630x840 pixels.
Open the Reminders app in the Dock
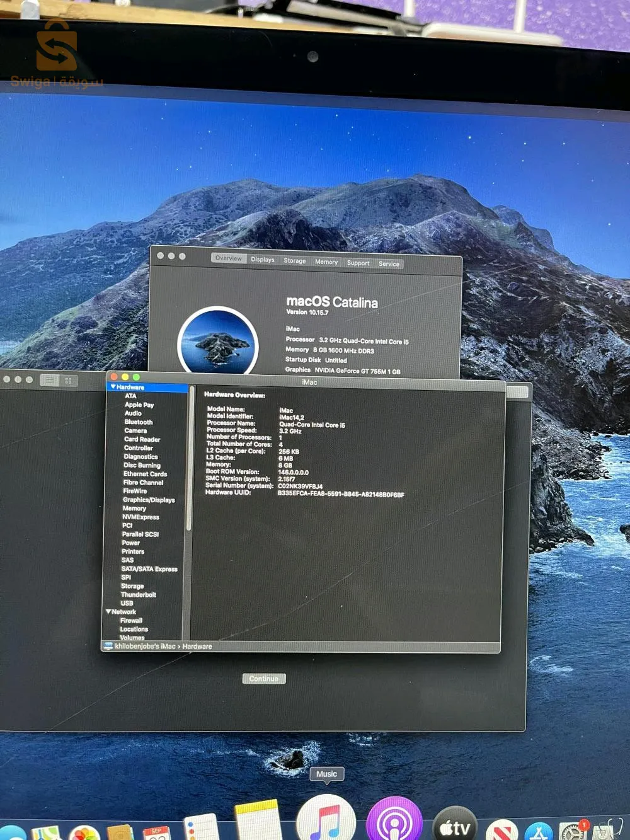click(202, 828)
